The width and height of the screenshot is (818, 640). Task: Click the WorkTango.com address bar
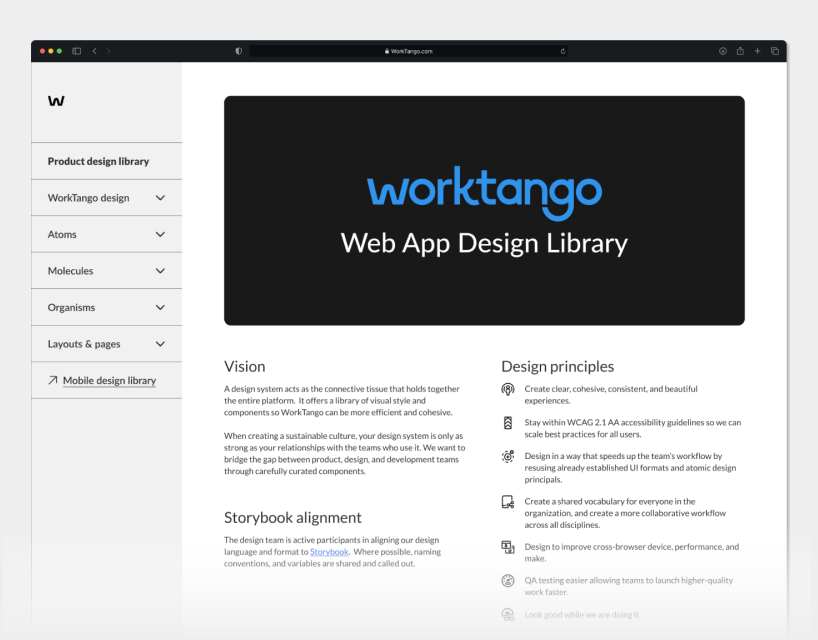click(x=408, y=51)
